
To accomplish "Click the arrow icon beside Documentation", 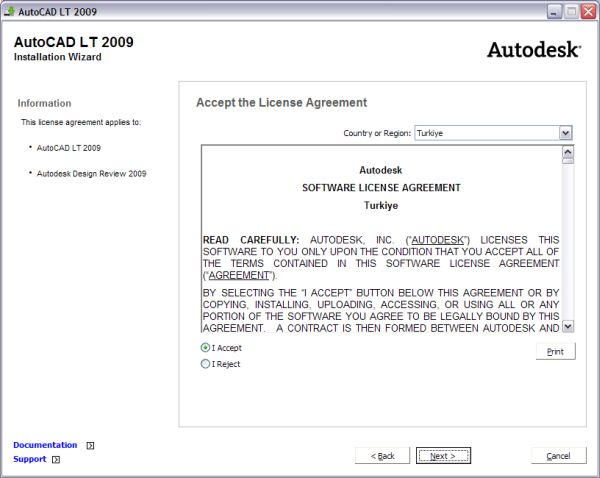I will tap(90, 445).
